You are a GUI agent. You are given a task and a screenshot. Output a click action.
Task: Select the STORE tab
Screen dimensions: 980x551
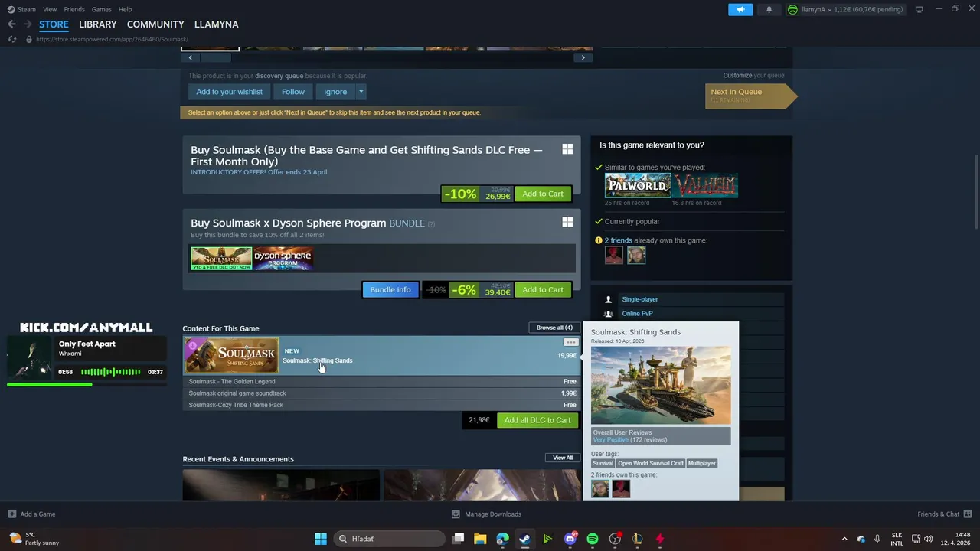coord(54,24)
